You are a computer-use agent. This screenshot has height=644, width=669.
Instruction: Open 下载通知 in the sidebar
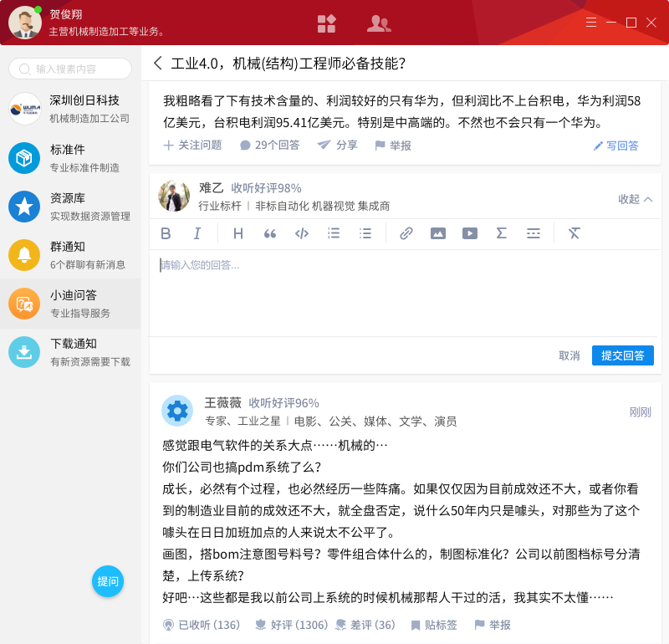click(70, 352)
